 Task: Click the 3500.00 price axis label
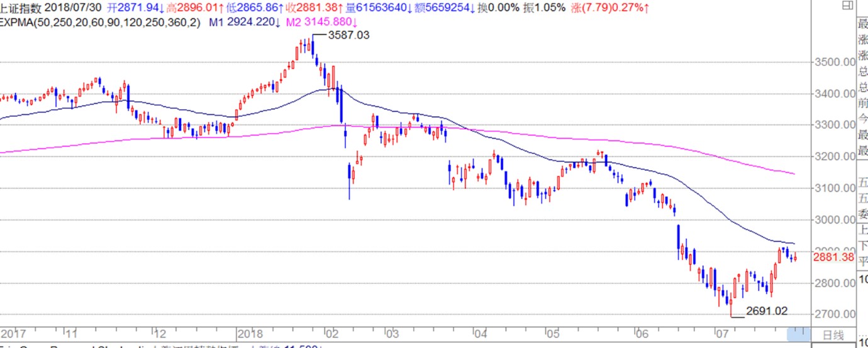[835, 62]
